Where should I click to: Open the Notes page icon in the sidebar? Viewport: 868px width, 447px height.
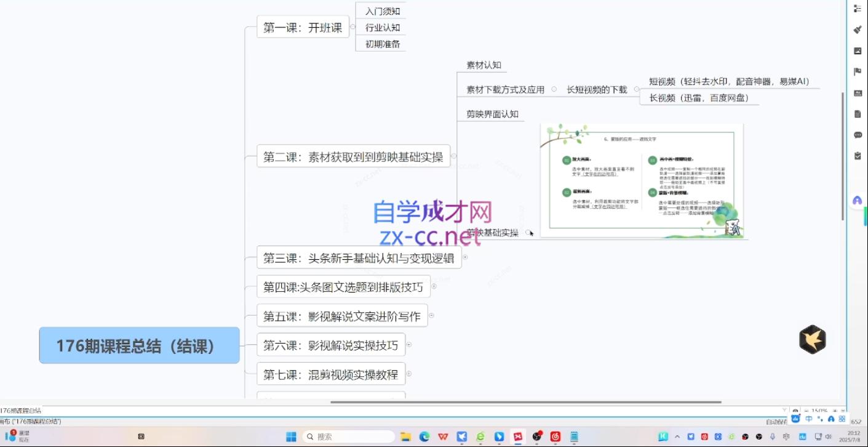858,114
